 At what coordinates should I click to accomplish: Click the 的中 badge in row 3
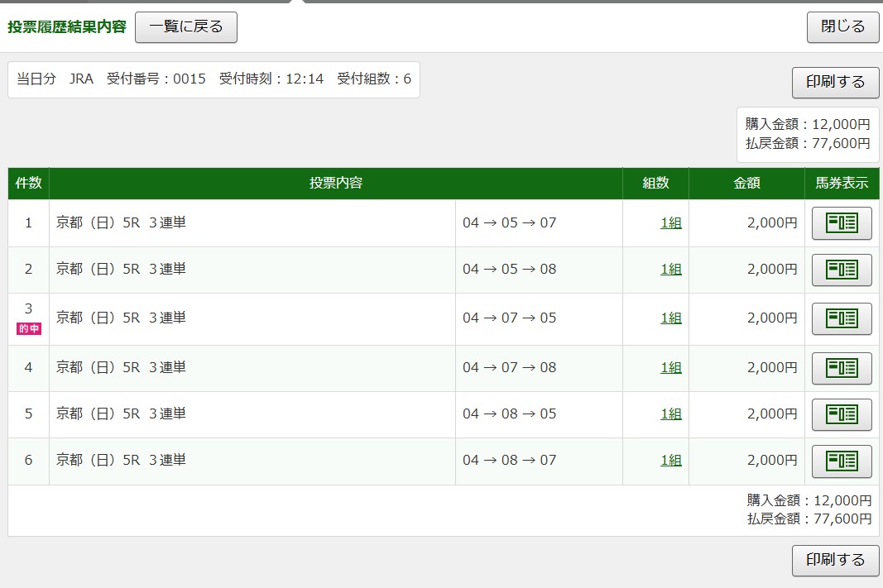29,328
